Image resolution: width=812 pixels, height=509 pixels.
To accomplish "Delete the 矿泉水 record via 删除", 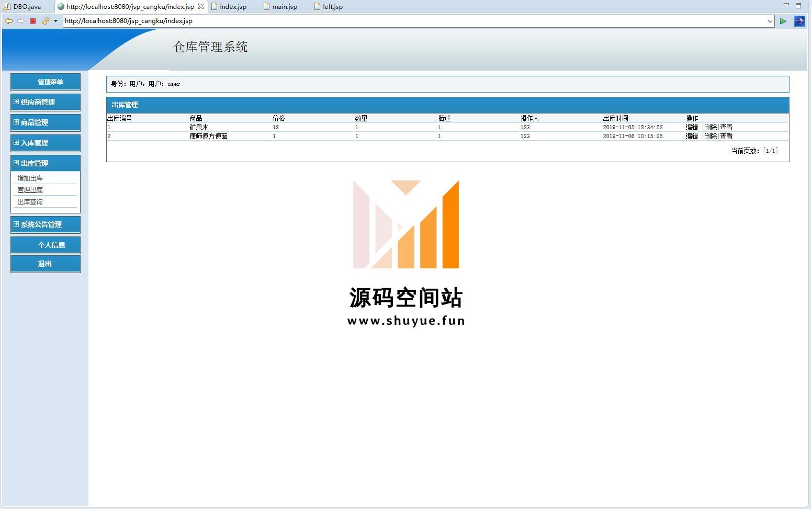I will [x=710, y=127].
